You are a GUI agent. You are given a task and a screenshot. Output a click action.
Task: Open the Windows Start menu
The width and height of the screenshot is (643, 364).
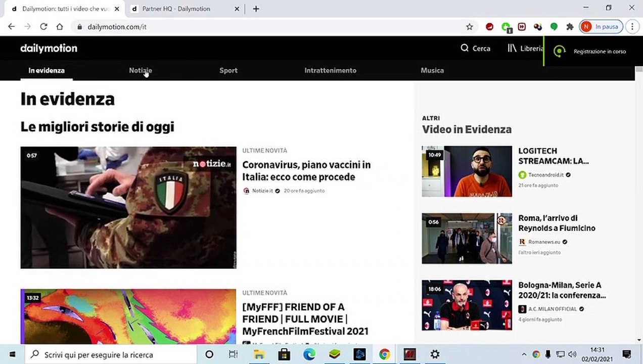coord(12,354)
